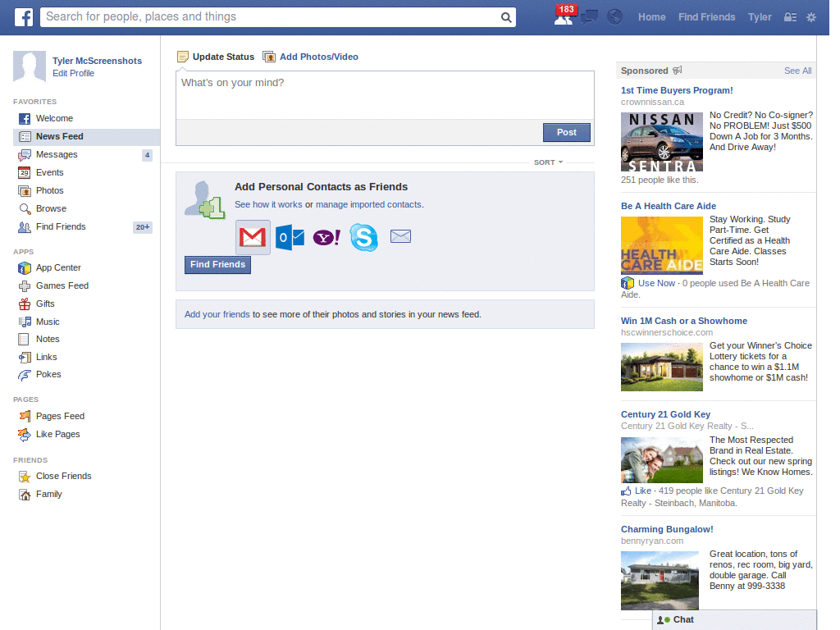Click the Pokes icon in sidebar

25,375
